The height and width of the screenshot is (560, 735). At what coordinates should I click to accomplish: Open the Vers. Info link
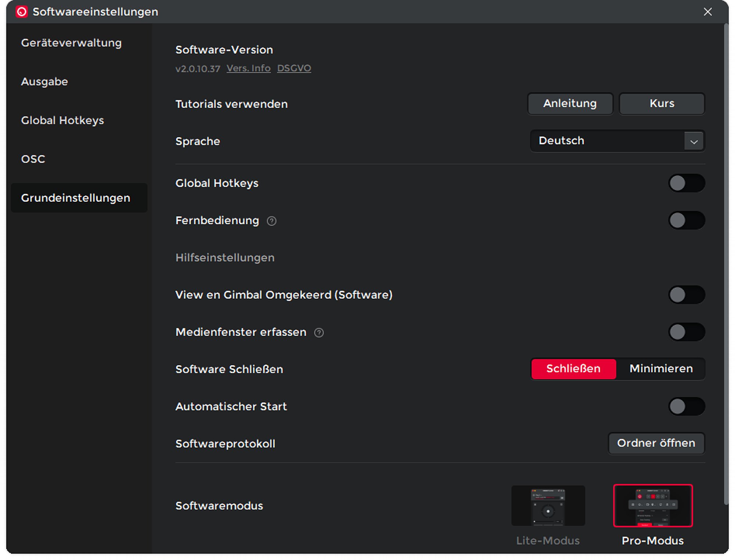tap(248, 68)
